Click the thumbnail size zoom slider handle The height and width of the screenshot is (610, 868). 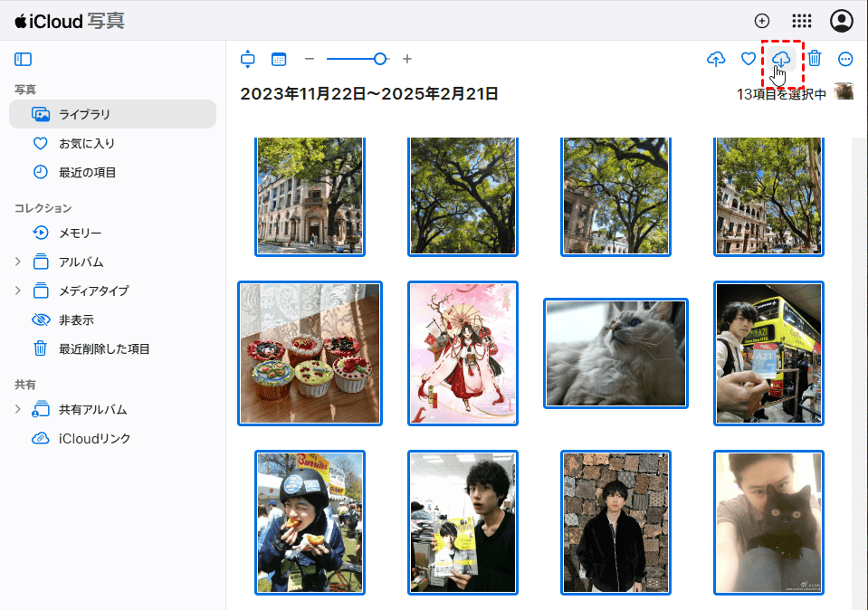coord(381,59)
